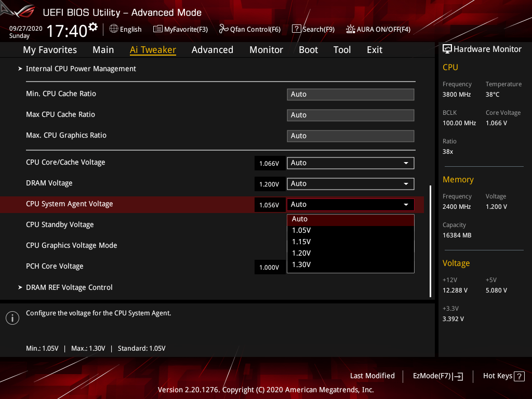Collapse CPU System Agent Voltage dropdown
The width and height of the screenshot is (532, 399).
pyautogui.click(x=351, y=205)
